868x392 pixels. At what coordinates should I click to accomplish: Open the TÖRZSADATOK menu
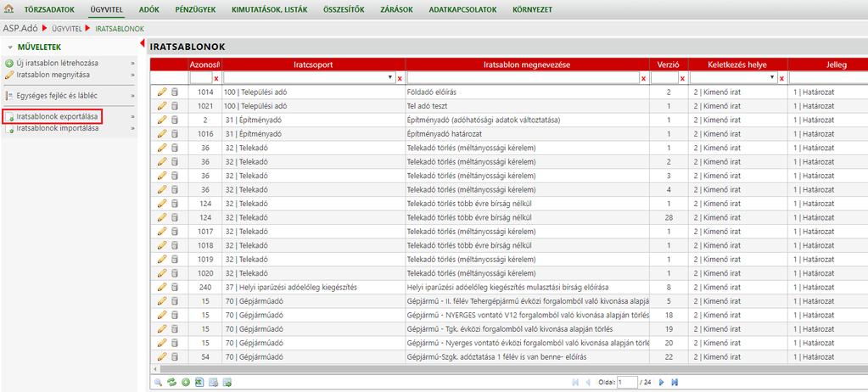pos(49,9)
